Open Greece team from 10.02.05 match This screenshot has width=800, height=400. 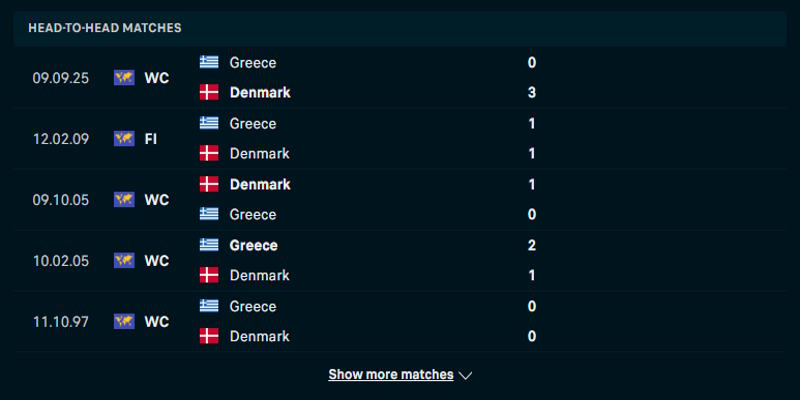coord(254,245)
